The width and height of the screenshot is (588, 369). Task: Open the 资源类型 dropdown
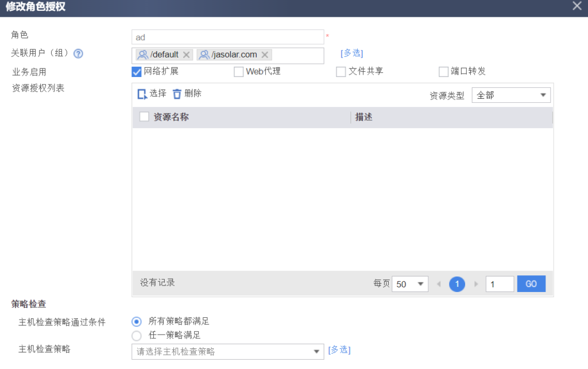pos(510,95)
